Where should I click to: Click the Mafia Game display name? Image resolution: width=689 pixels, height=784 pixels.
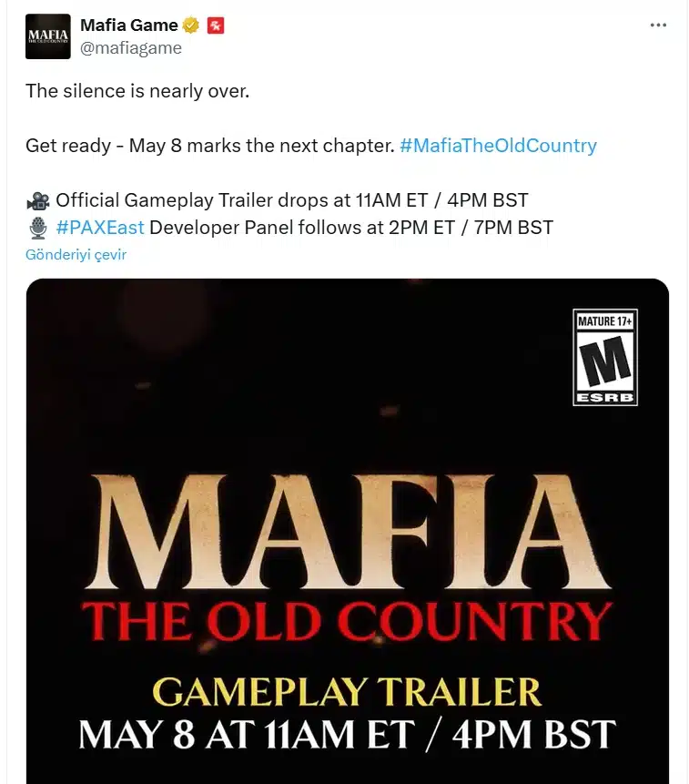[128, 25]
